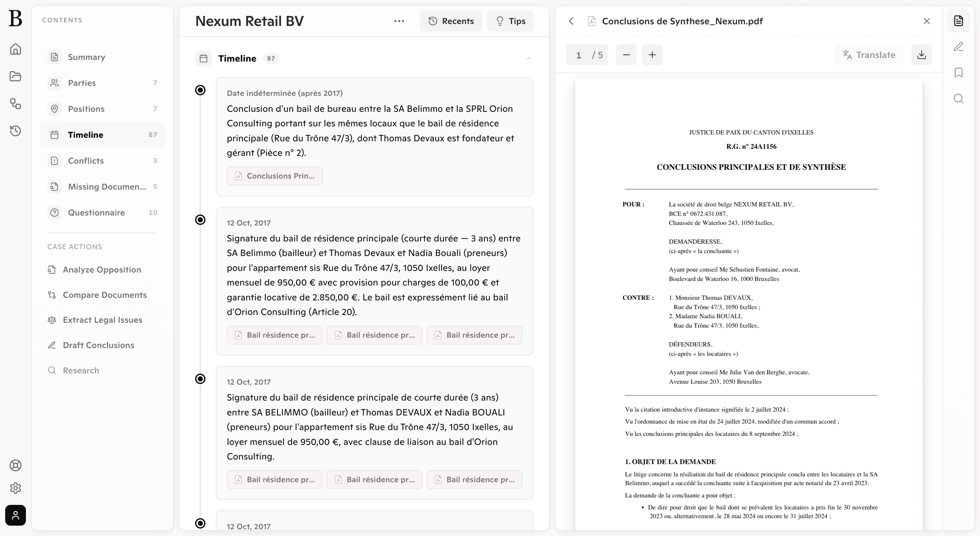Open the folder icon in left rail
The width and height of the screenshot is (980, 536).
click(x=15, y=76)
